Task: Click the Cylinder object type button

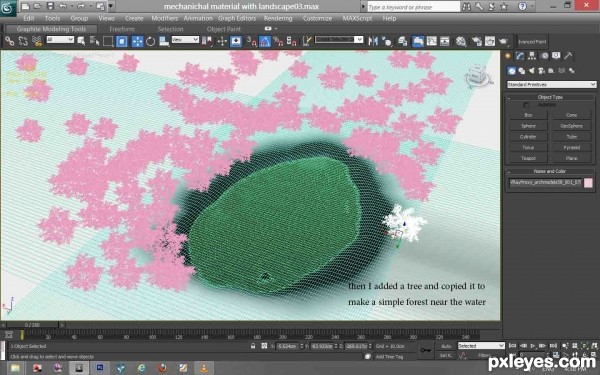Action: (x=528, y=137)
